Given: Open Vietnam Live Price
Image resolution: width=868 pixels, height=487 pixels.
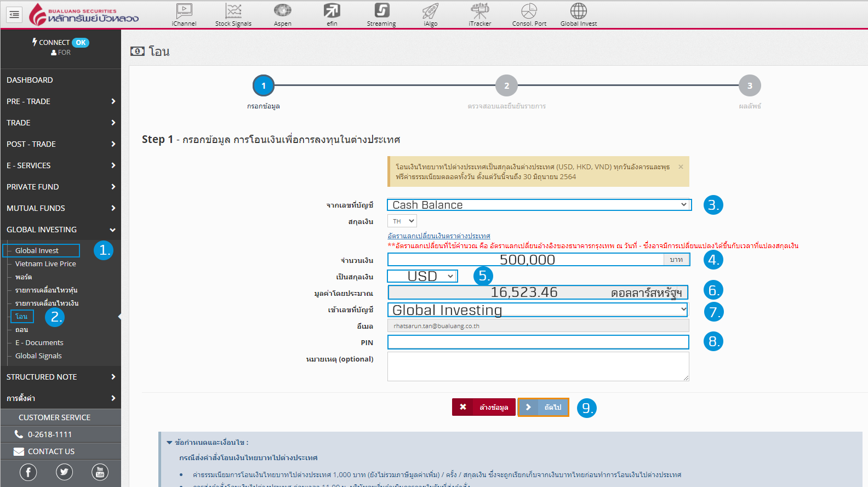Looking at the screenshot, I should coord(45,263).
